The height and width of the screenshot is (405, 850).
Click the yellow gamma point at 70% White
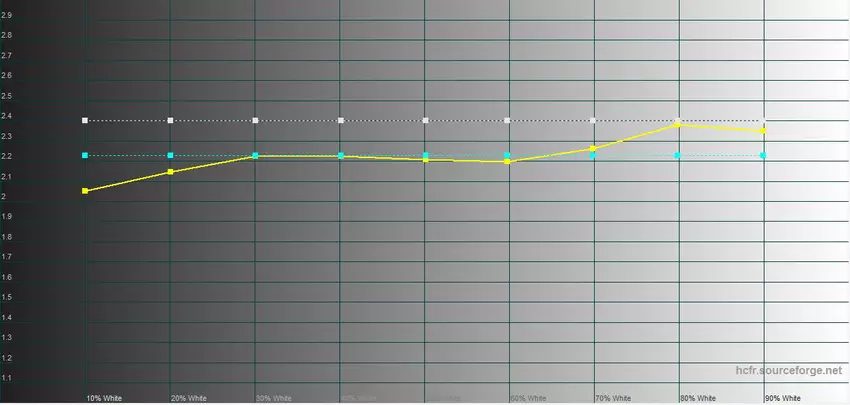click(x=593, y=148)
